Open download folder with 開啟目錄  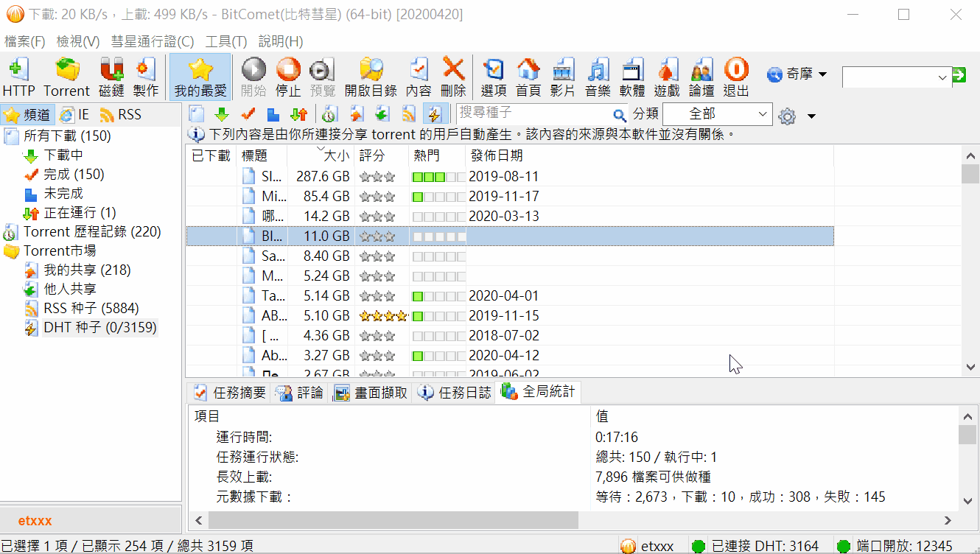coord(371,77)
